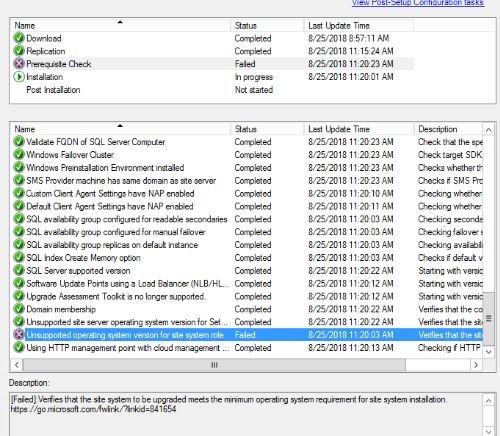500x436 pixels.
Task: Click failed X icon for Unsupported operating system version row
Action: (19, 335)
